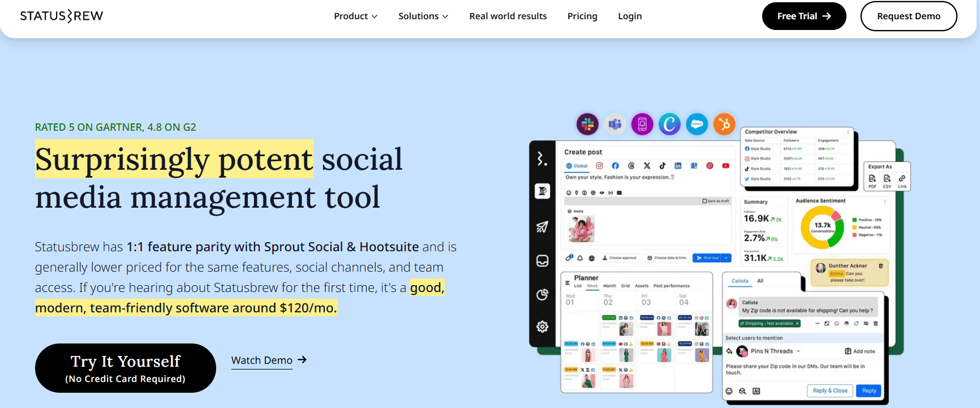The height and width of the screenshot is (408, 980).
Task: Click the Add note button
Action: pyautogui.click(x=860, y=351)
